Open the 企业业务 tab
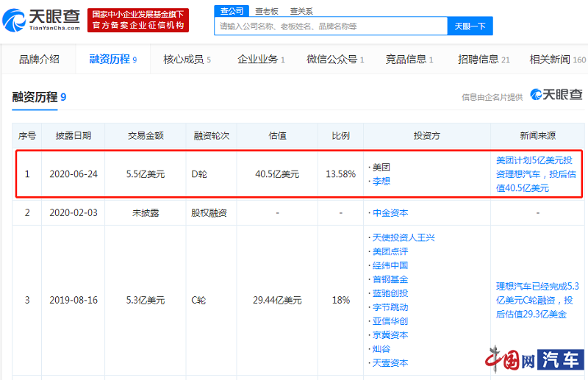 (261, 60)
